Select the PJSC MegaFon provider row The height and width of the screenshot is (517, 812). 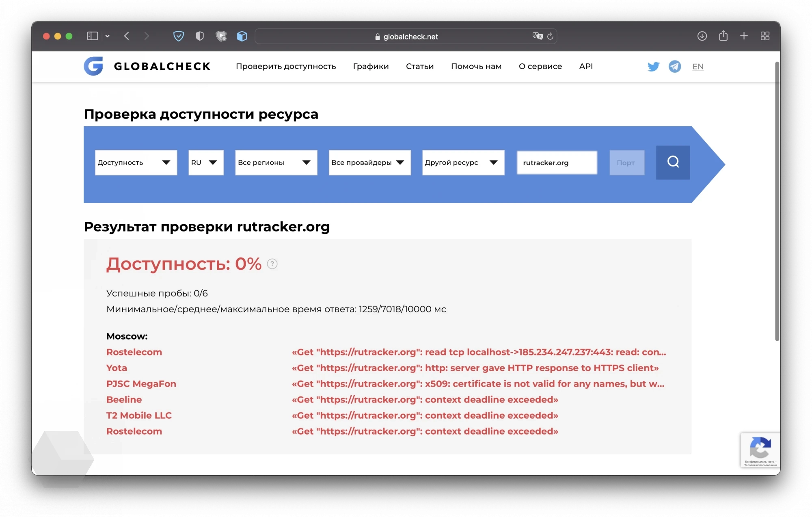tap(141, 384)
